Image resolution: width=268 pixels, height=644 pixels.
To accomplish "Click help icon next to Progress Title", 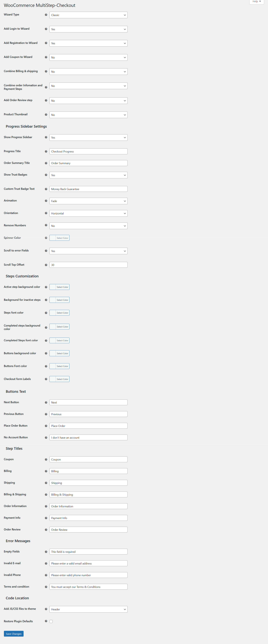I will tap(46, 151).
